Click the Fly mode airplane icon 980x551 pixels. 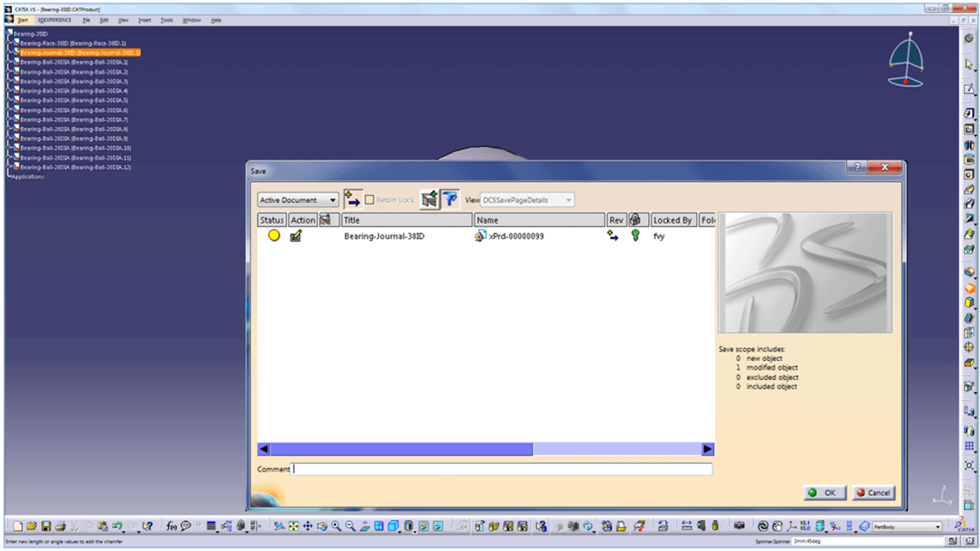click(279, 526)
